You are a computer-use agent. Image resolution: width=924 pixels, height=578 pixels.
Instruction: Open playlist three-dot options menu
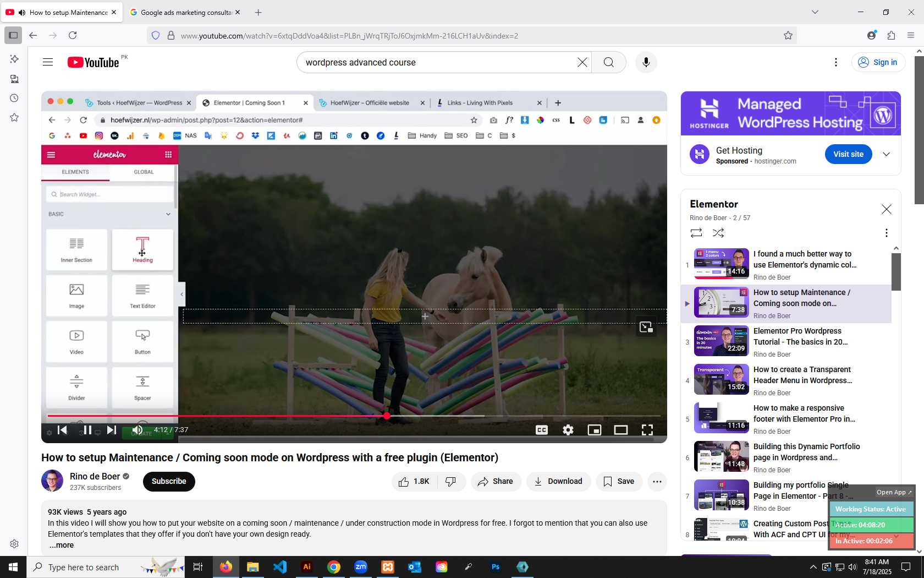886,233
